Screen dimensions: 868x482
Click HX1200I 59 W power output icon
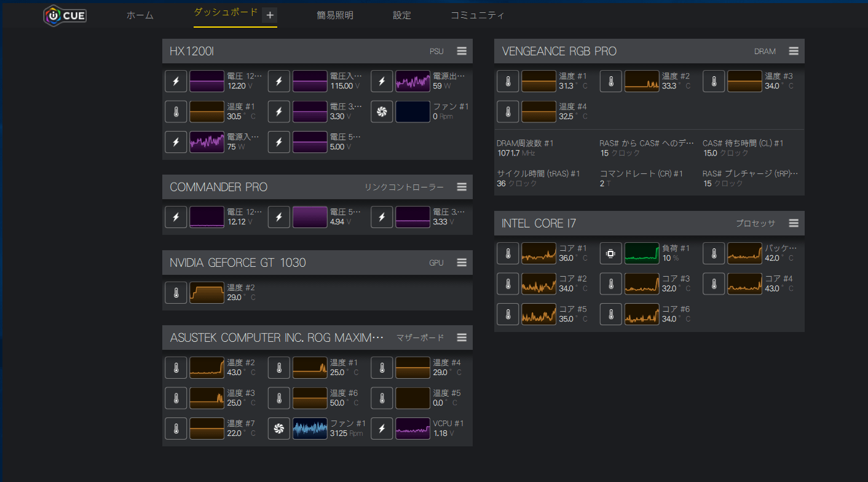pos(382,81)
